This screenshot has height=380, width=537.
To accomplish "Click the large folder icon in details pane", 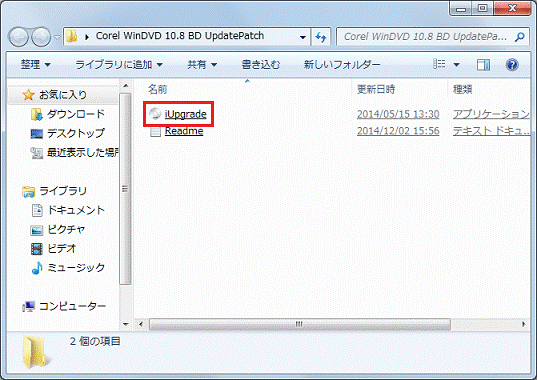I will [x=35, y=352].
